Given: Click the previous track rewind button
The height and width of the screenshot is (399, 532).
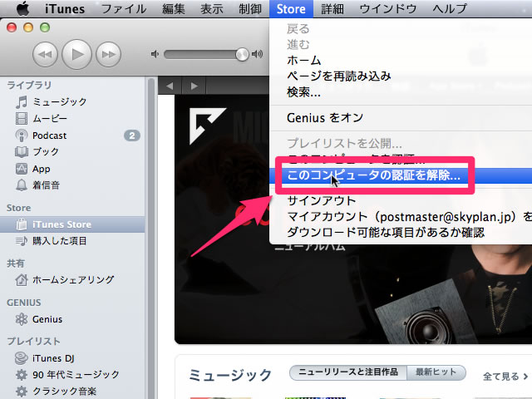Looking at the screenshot, I should [45, 54].
